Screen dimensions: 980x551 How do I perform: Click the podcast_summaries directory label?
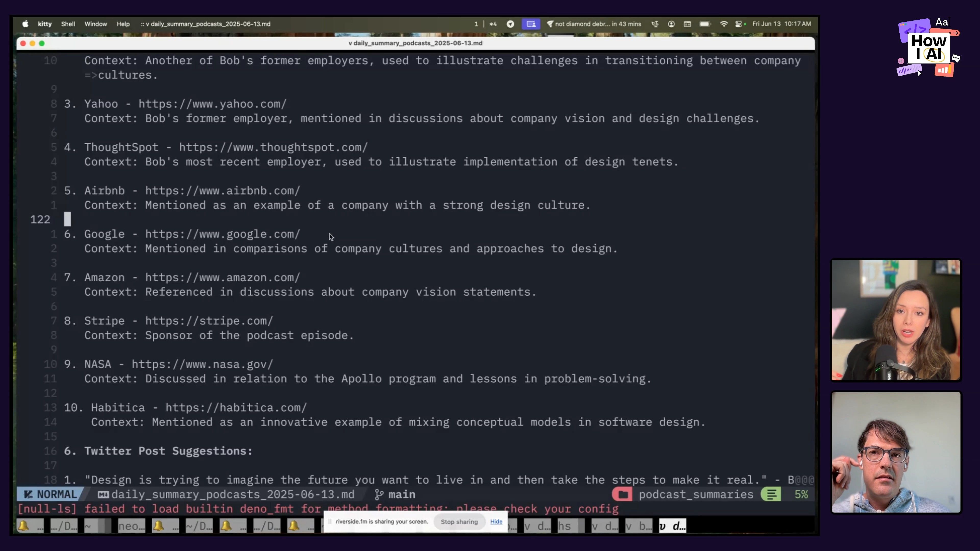(x=696, y=494)
